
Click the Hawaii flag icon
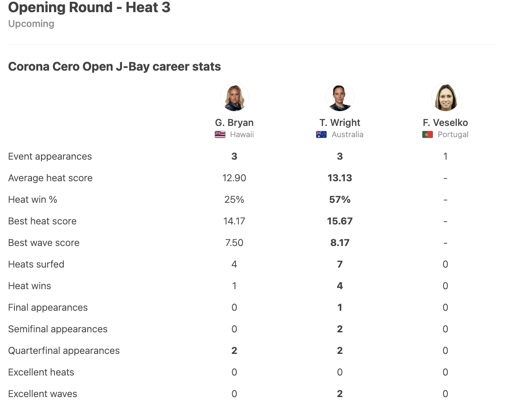point(220,134)
